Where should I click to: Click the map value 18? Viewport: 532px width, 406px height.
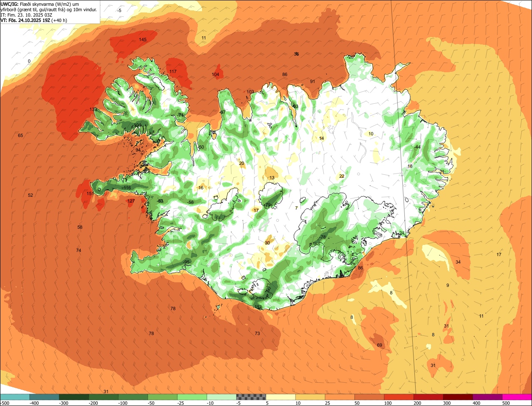410,166
